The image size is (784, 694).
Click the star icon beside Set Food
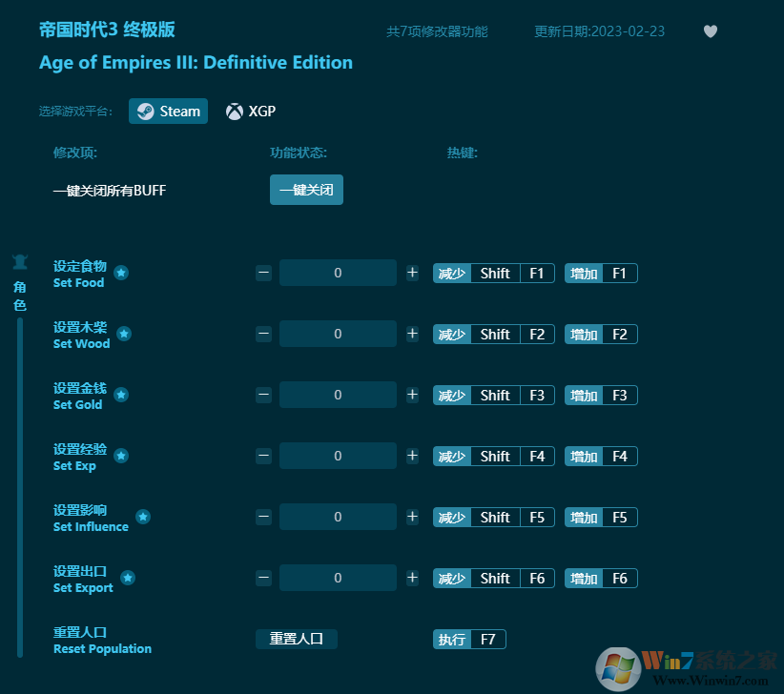click(x=121, y=273)
